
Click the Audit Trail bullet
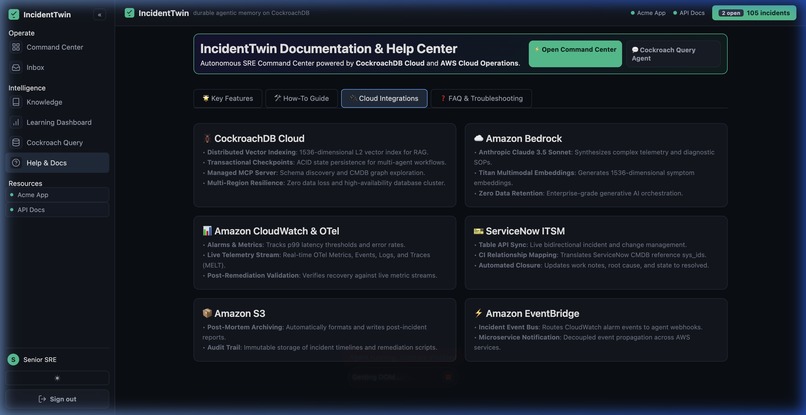(320, 348)
